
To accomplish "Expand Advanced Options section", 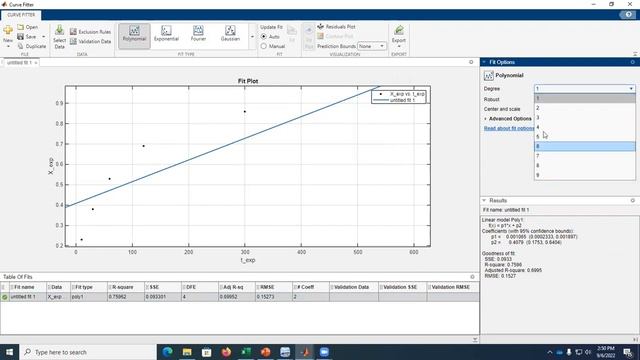I will point(508,118).
